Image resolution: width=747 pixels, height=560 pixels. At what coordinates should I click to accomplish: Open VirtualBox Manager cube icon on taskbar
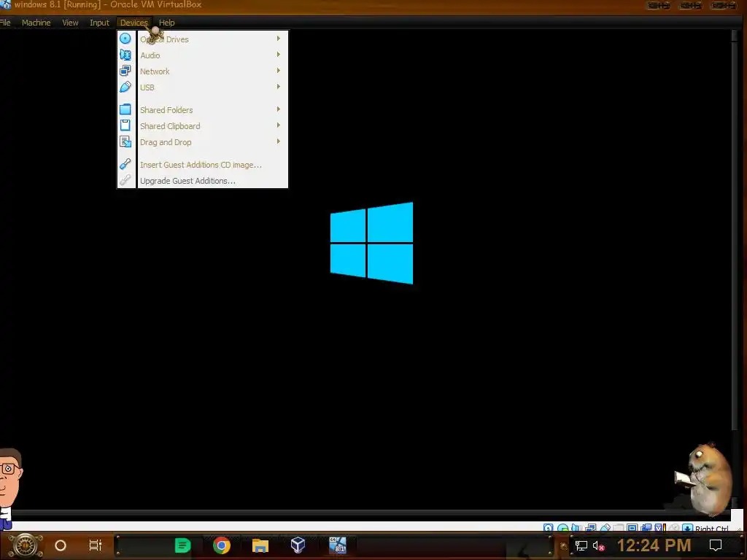(x=298, y=545)
